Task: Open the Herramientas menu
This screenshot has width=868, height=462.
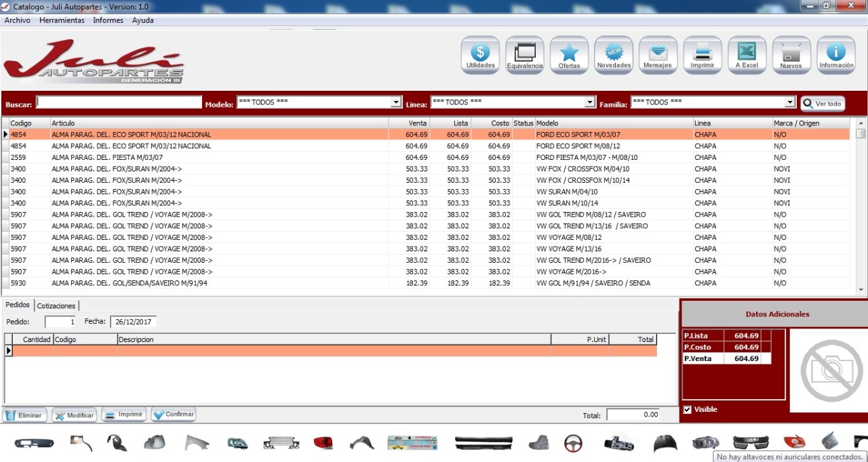Action: 62,20
